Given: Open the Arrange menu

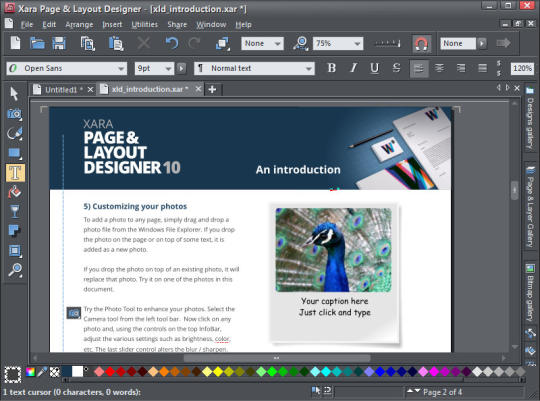Looking at the screenshot, I should click(x=79, y=24).
